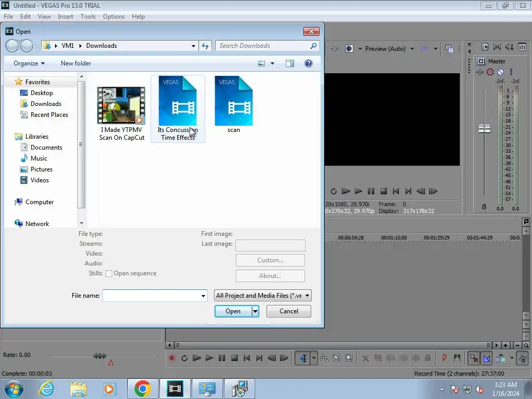Select the Normal Edit tool in timeline toolbar
532x399 pixels.
tap(303, 358)
